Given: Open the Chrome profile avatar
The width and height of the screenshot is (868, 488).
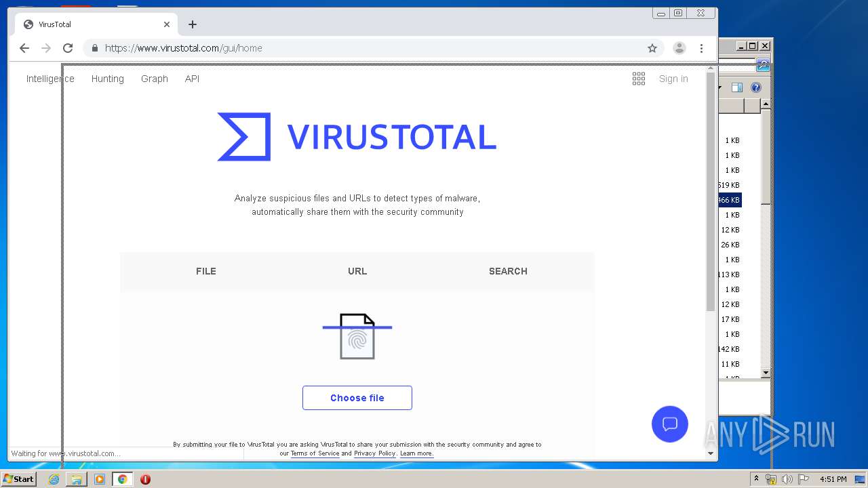Looking at the screenshot, I should pos(679,48).
